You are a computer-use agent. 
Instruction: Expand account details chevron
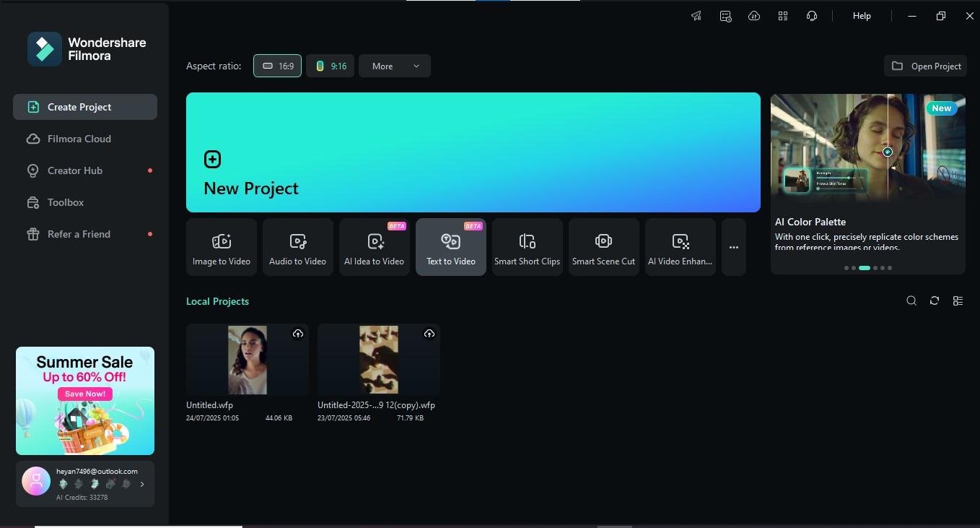click(x=142, y=484)
